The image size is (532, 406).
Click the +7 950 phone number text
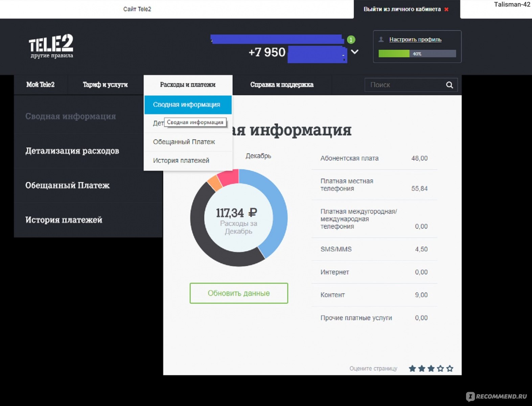[x=267, y=52]
